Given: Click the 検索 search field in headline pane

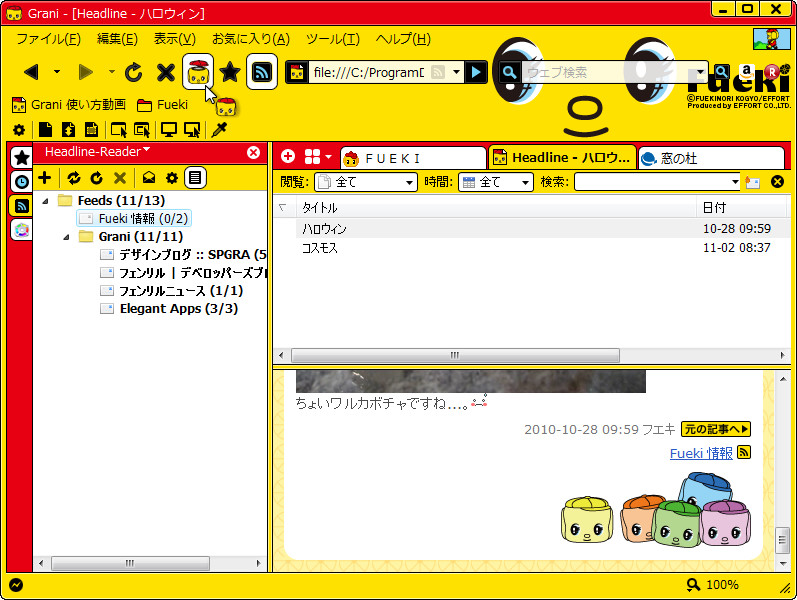Looking at the screenshot, I should pyautogui.click(x=653, y=182).
